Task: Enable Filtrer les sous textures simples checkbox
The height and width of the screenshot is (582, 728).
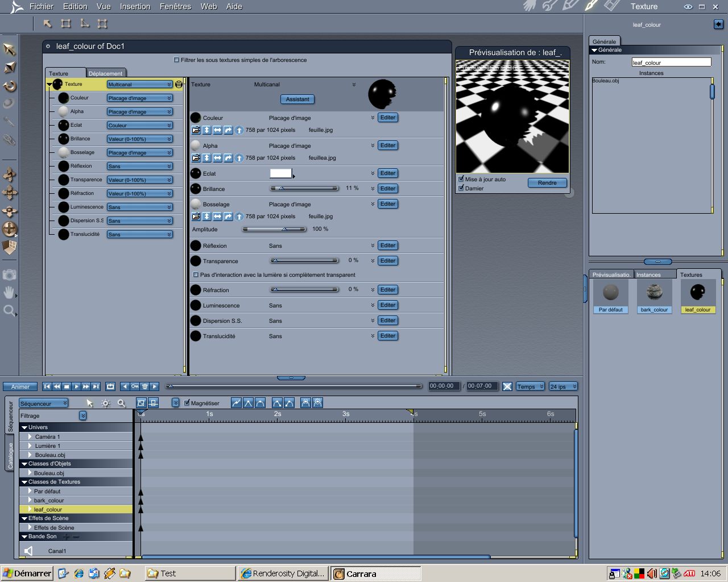Action: click(x=176, y=60)
